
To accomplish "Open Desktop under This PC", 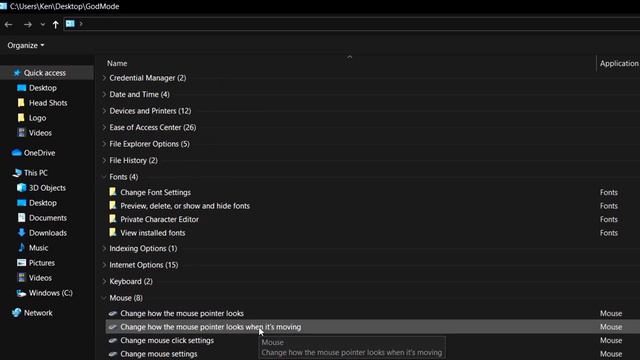I will click(x=42, y=203).
